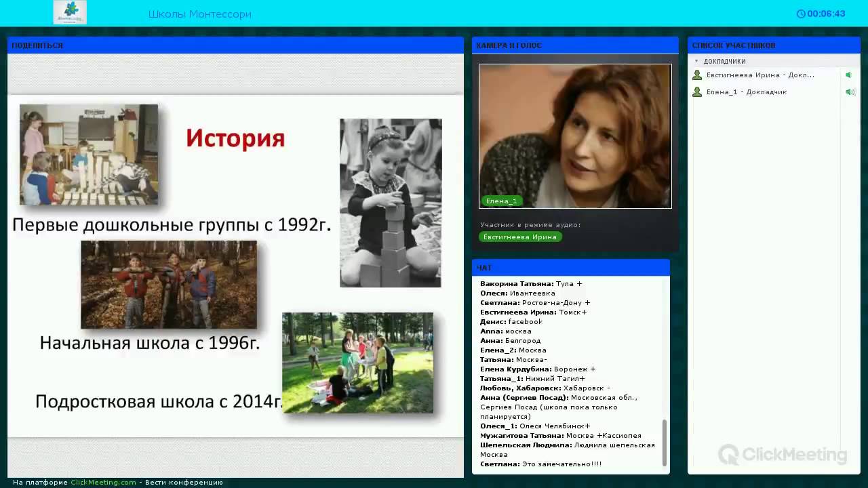This screenshot has width=868, height=488.
Task: Open the ClickMeeting.com link in the footer
Action: pyautogui.click(x=103, y=483)
